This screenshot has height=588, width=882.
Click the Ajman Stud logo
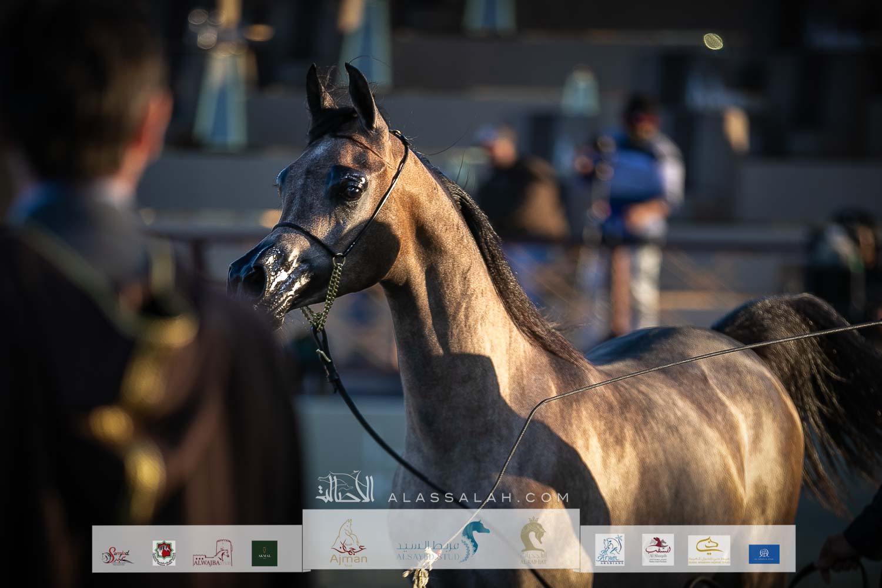tap(349, 545)
